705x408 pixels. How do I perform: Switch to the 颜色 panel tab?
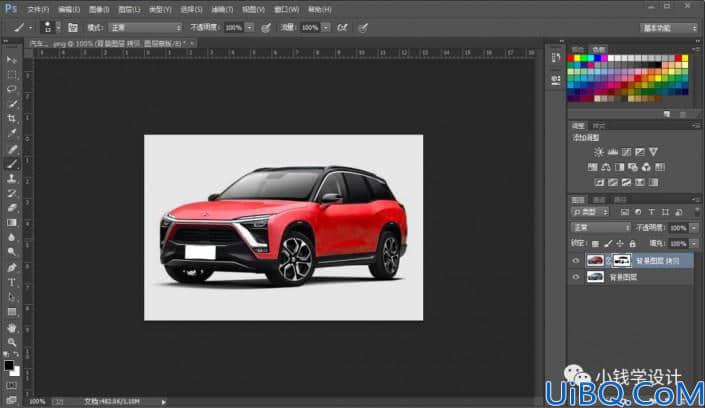click(577, 49)
